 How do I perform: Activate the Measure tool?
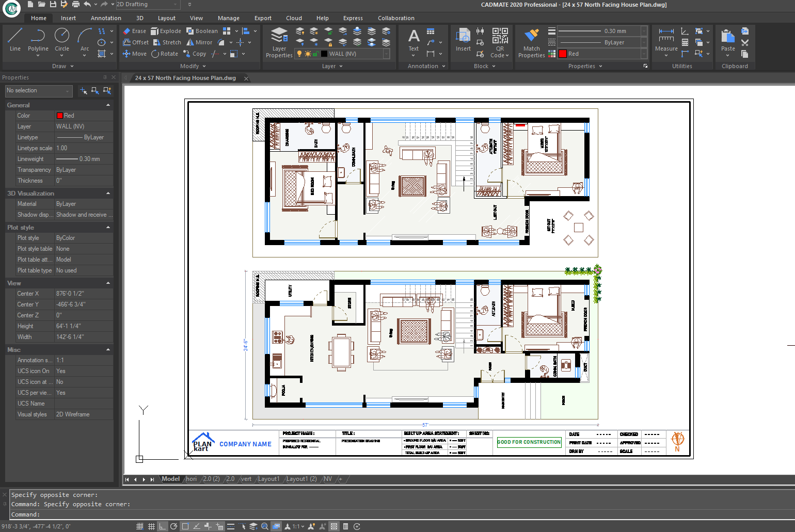click(x=666, y=40)
